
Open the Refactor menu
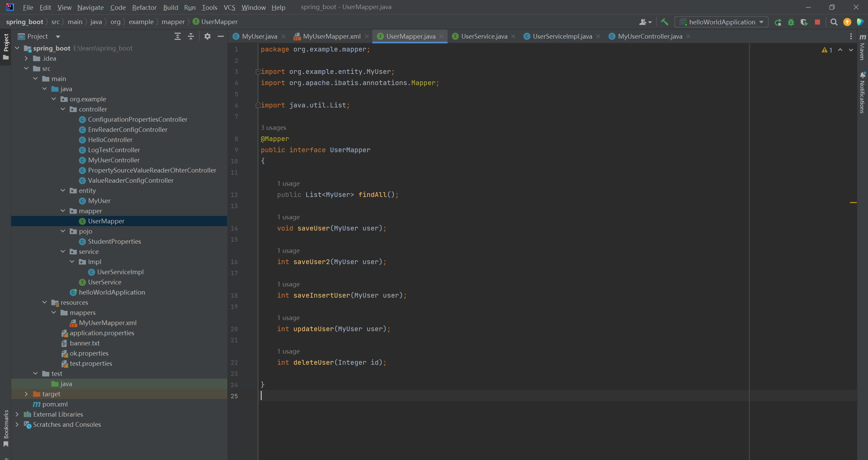pyautogui.click(x=144, y=7)
